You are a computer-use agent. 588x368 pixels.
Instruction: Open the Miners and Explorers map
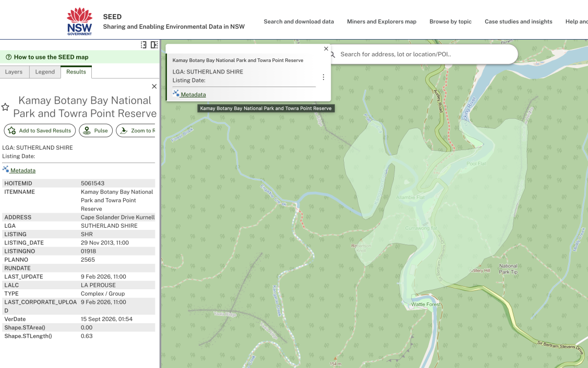(x=381, y=22)
